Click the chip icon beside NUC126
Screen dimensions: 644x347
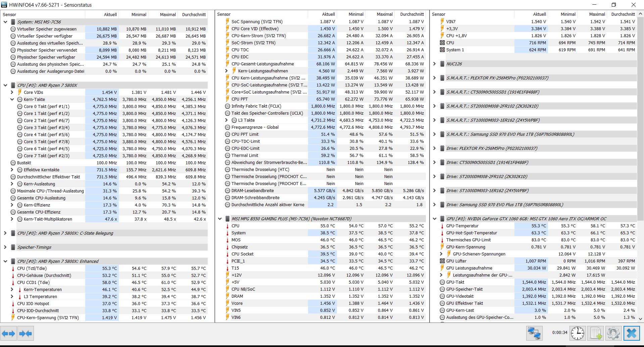(442, 64)
